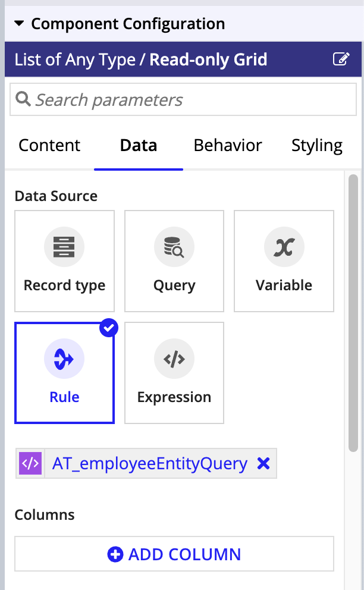Click the Query database icon
Viewport: 364px width, 590px height.
tap(174, 247)
